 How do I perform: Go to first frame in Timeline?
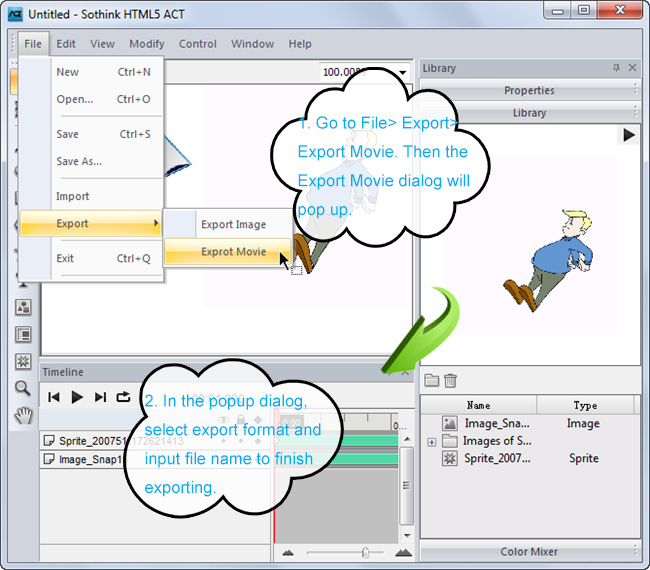(53, 397)
